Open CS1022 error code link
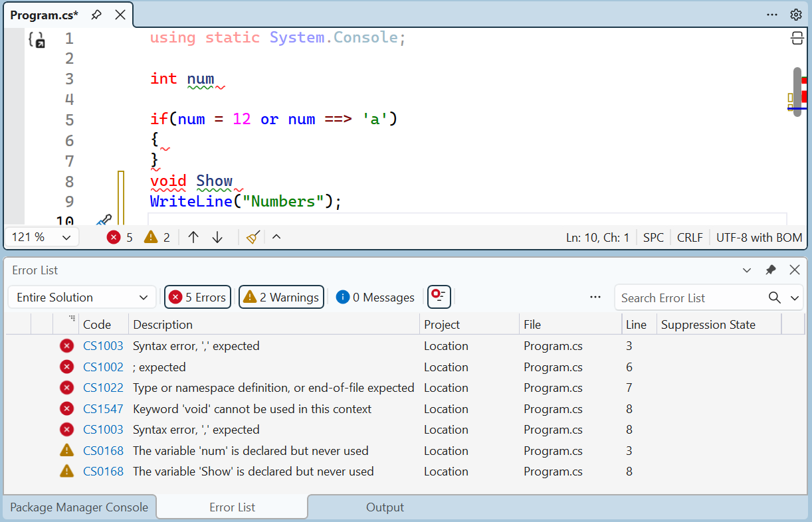The image size is (812, 522). tap(103, 388)
